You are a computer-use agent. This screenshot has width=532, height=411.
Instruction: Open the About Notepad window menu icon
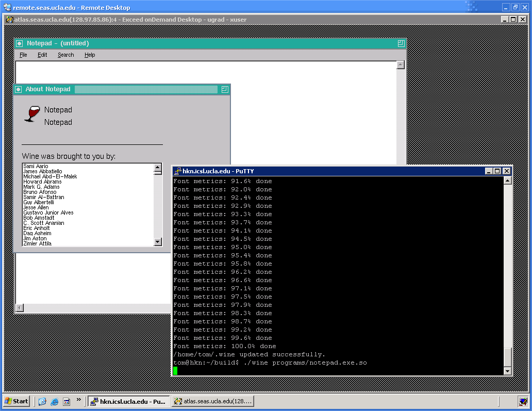(x=19, y=89)
